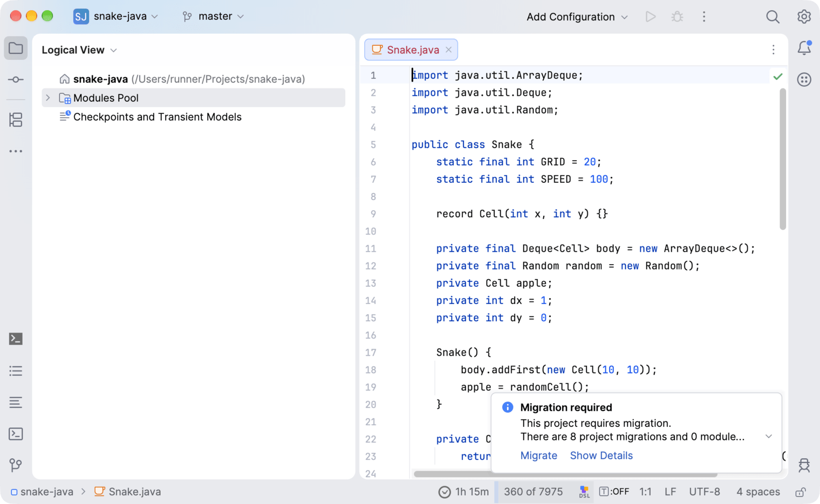The height and width of the screenshot is (504, 820).
Task: Click the 360 of 7975 memory indicator
Action: click(533, 492)
